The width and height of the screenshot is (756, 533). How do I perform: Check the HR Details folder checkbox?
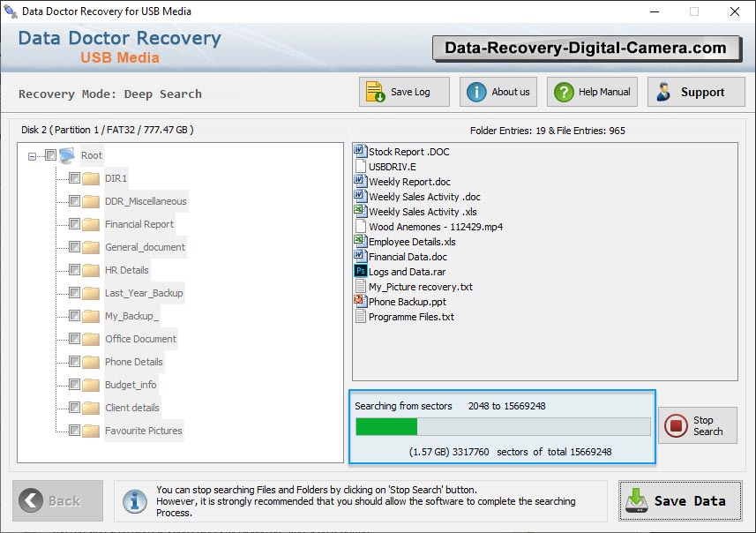click(74, 270)
